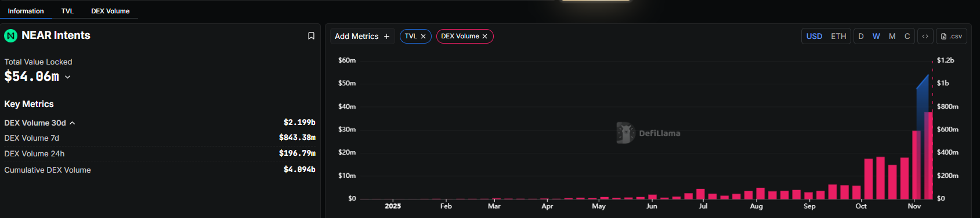Switch to DEX Volume tab
This screenshot has width=980, height=218.
[x=110, y=11]
